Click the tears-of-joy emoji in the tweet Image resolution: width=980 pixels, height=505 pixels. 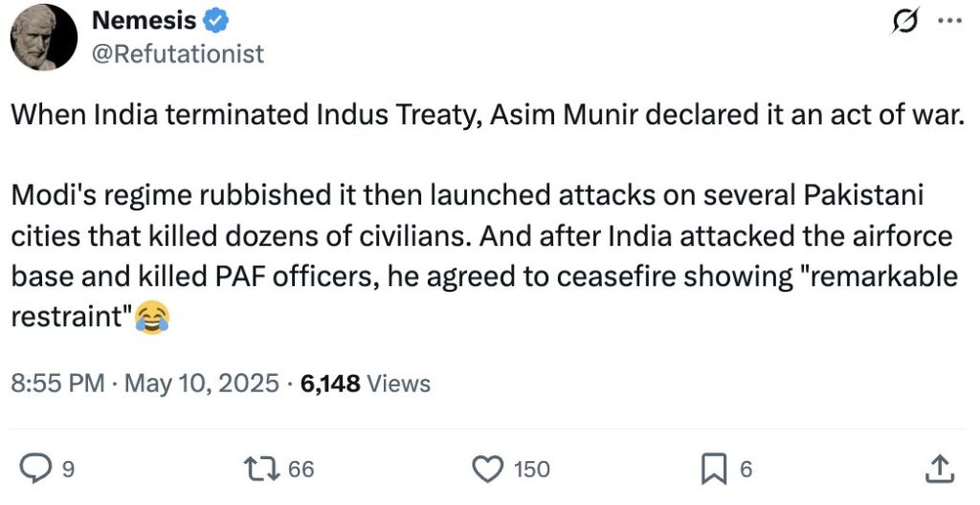click(x=146, y=318)
